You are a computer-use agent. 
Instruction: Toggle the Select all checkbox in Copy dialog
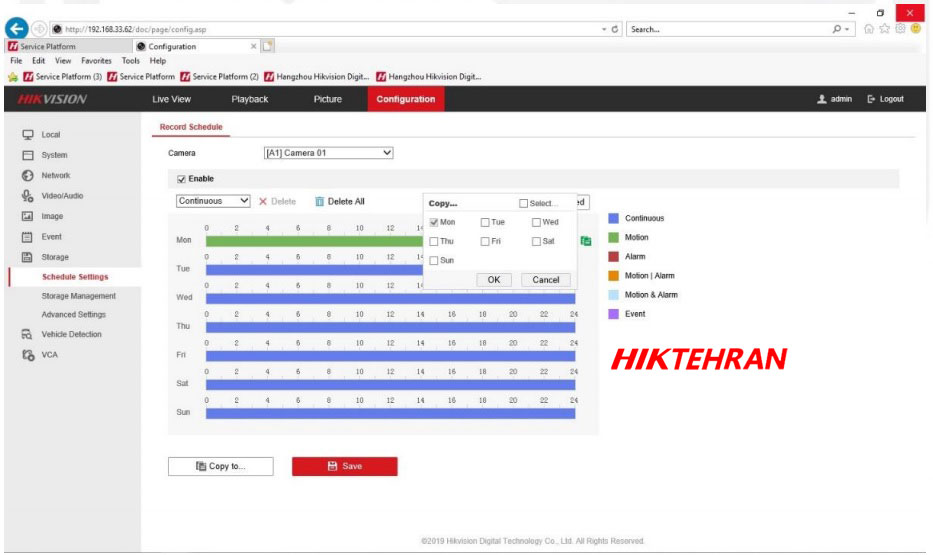coord(524,203)
